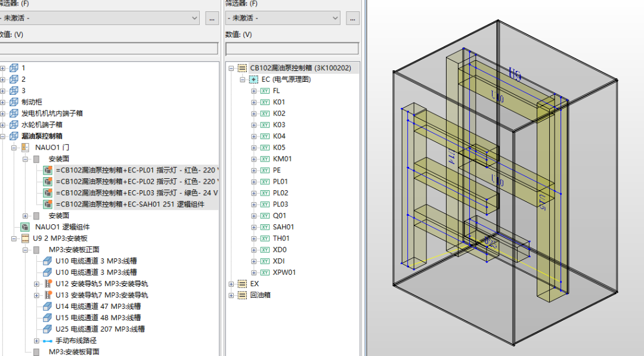Click the cube icon beside item 1

[x=14, y=68]
